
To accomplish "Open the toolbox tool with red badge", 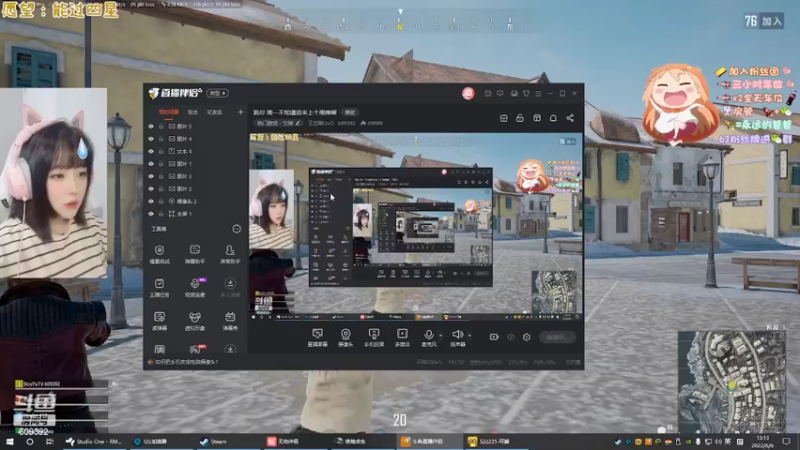I will point(195,349).
